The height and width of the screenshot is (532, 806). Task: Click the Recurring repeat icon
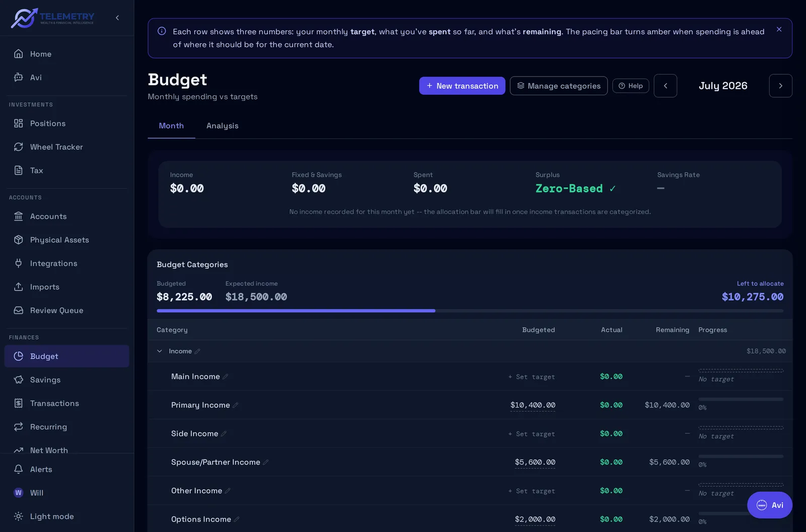(19, 427)
